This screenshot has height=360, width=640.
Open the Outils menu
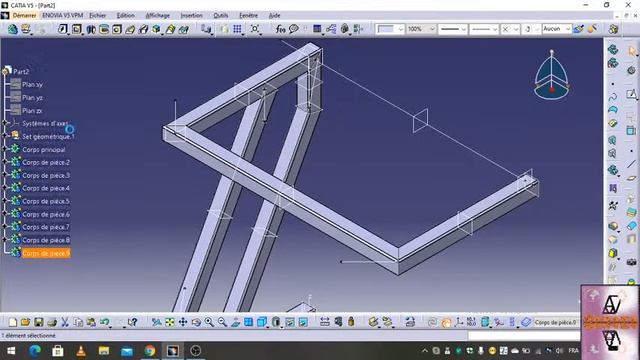pyautogui.click(x=221, y=16)
